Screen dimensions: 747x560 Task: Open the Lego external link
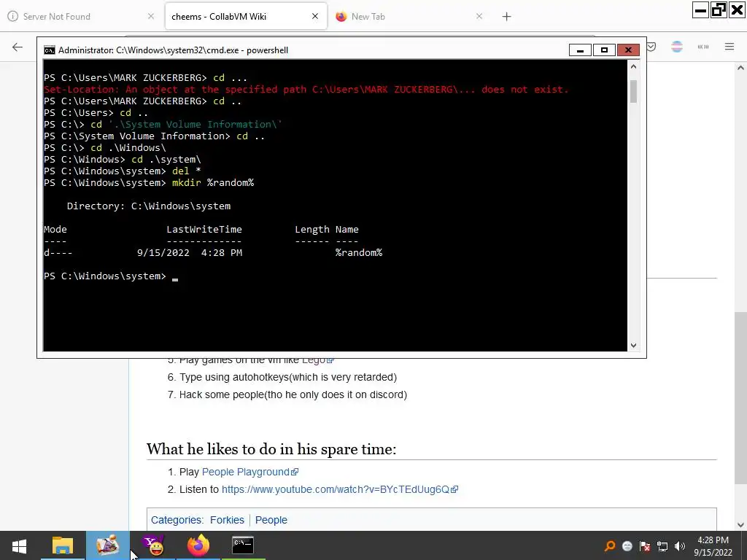click(x=318, y=360)
